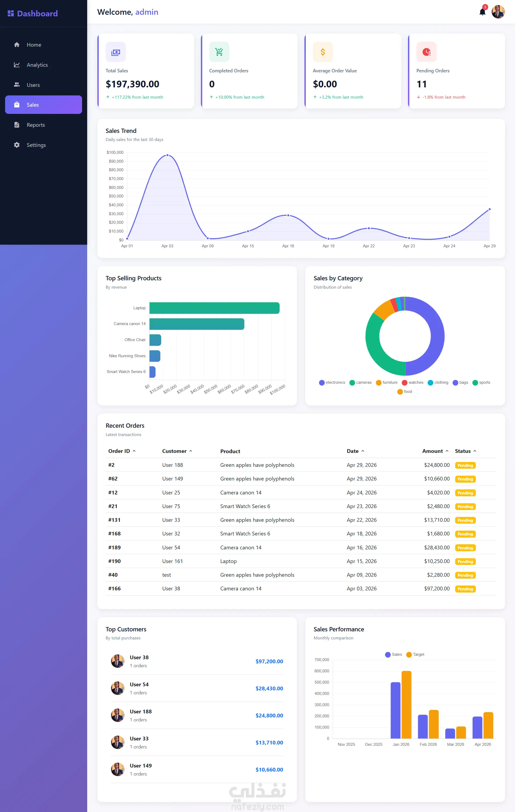Viewport: 515px width, 812px height.
Task: Toggle sports legend item
Action: (481, 382)
